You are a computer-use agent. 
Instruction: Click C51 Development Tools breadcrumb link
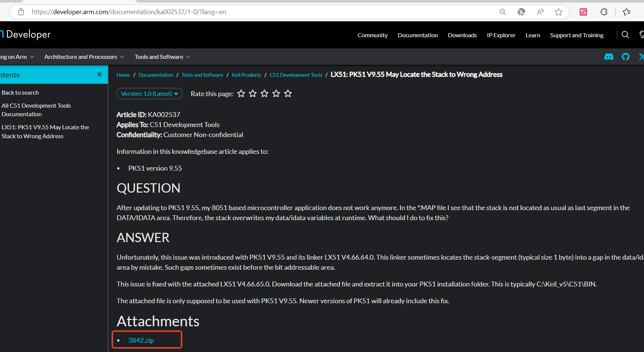296,75
